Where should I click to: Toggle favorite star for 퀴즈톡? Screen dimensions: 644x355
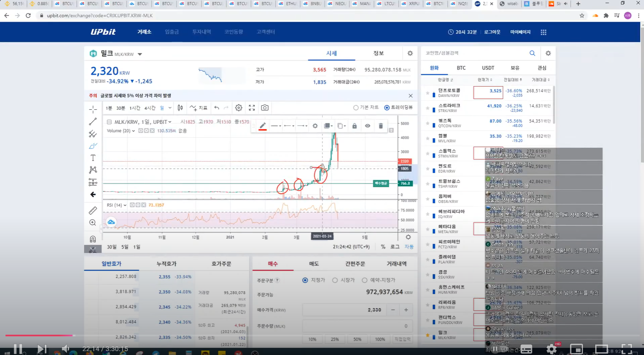pos(427,123)
